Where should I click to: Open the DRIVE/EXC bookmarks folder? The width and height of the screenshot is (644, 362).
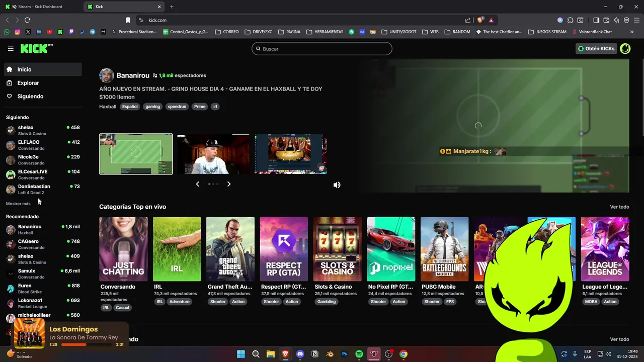pos(259,32)
